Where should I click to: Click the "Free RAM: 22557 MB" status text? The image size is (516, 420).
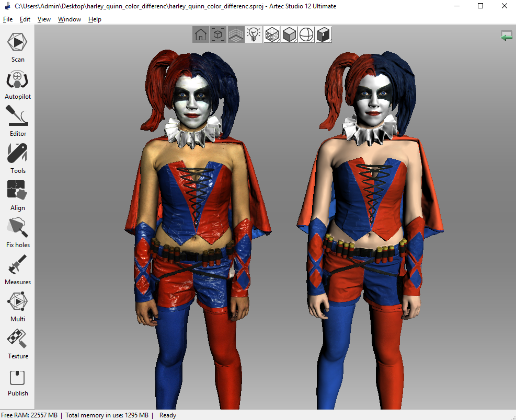coord(29,415)
